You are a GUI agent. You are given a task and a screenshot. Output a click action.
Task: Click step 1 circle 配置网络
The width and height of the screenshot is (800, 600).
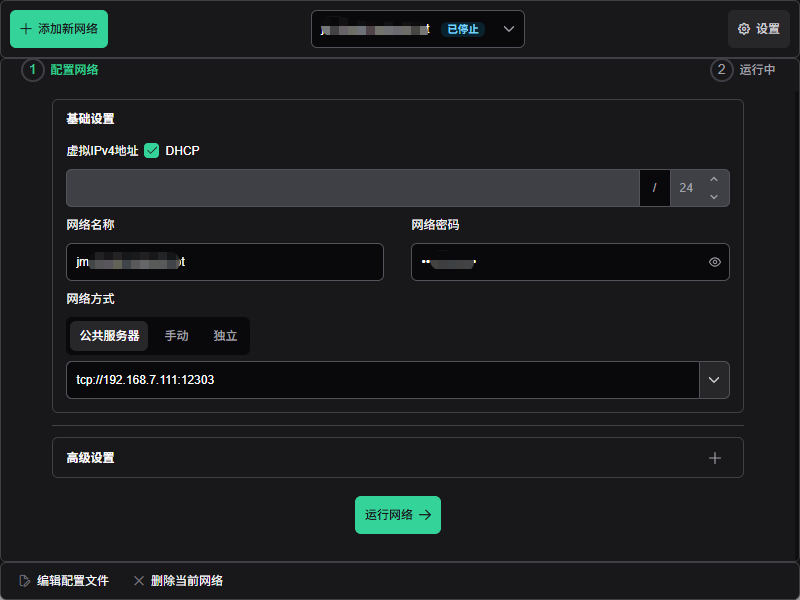coord(33,70)
